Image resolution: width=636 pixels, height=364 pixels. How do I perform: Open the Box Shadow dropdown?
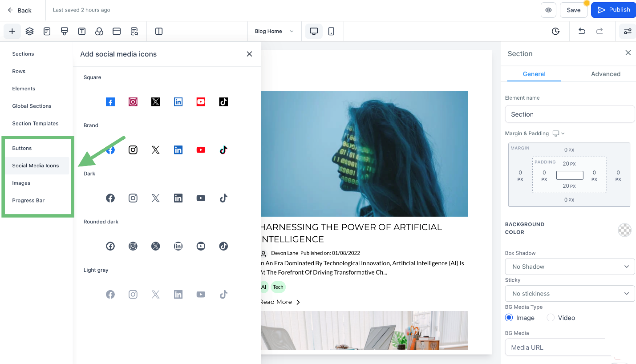click(x=570, y=267)
